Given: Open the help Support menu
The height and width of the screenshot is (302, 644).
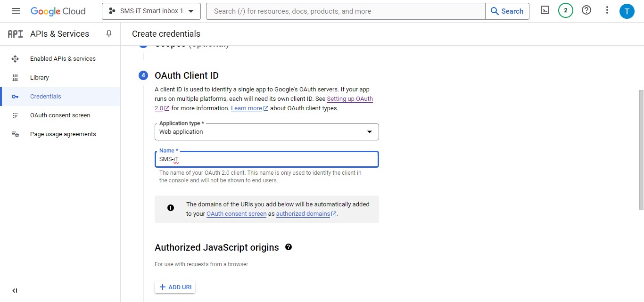Looking at the screenshot, I should coord(586,10).
